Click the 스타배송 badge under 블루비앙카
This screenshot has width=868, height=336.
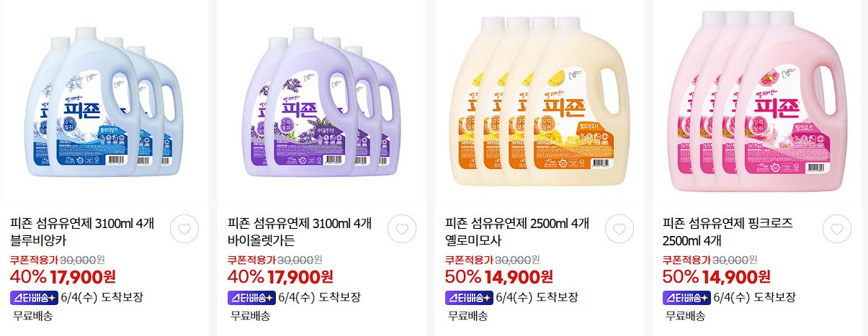(x=33, y=297)
